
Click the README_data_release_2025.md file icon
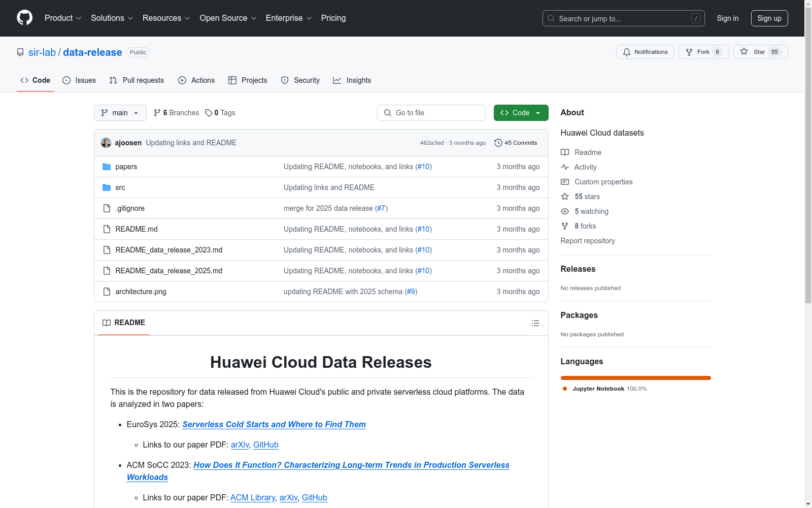coord(107,271)
